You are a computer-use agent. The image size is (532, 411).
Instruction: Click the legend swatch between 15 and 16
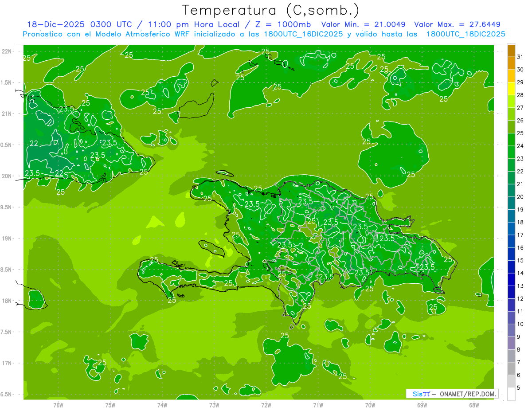tap(511, 254)
